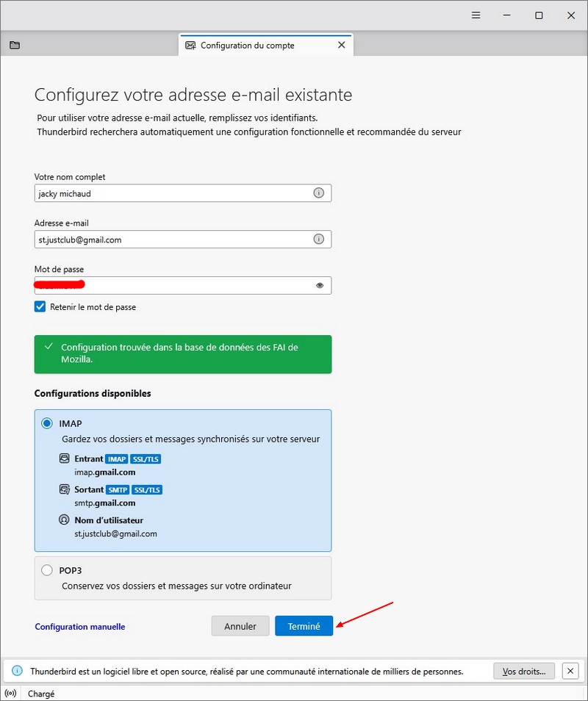Image resolution: width=588 pixels, height=701 pixels.
Task: Click the Adresse e-mail input field
Action: tap(173, 239)
